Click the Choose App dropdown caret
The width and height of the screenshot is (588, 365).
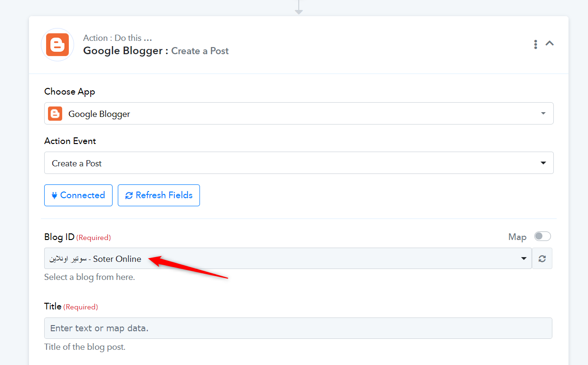coord(543,114)
